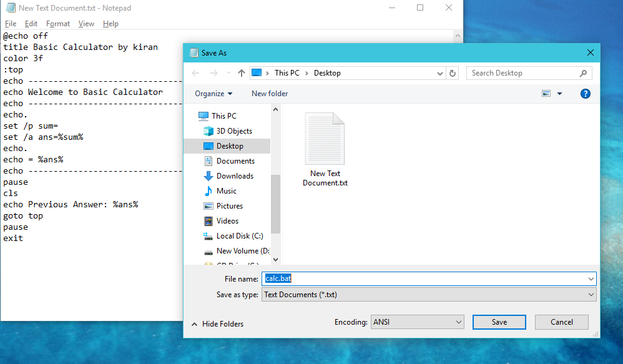Click the Up one level arrow
Viewport: 623px width, 364px height.
[x=240, y=73]
